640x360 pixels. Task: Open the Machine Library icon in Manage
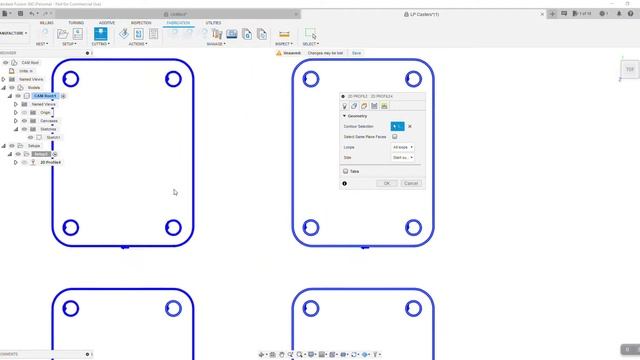point(232,34)
